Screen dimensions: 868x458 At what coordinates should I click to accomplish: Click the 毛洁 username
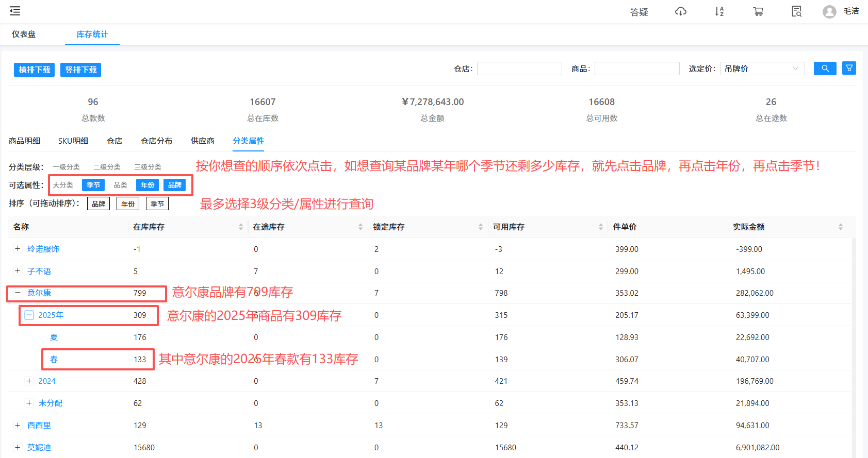pos(851,11)
